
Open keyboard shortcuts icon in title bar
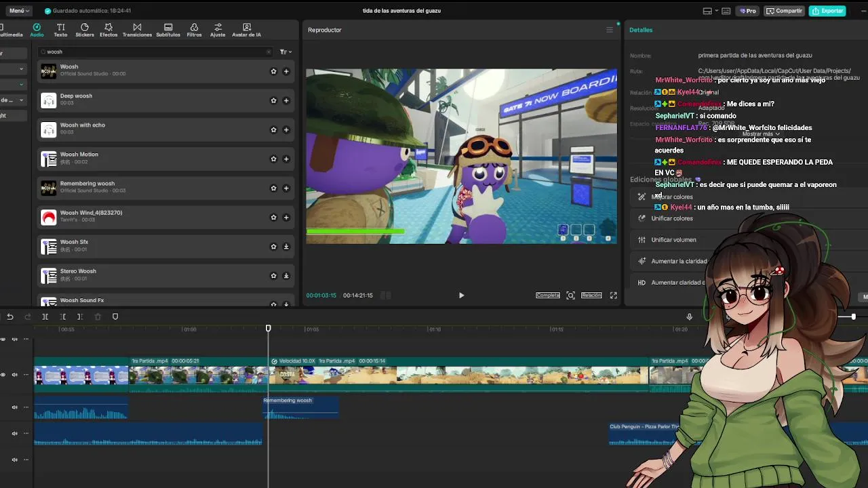point(726,11)
